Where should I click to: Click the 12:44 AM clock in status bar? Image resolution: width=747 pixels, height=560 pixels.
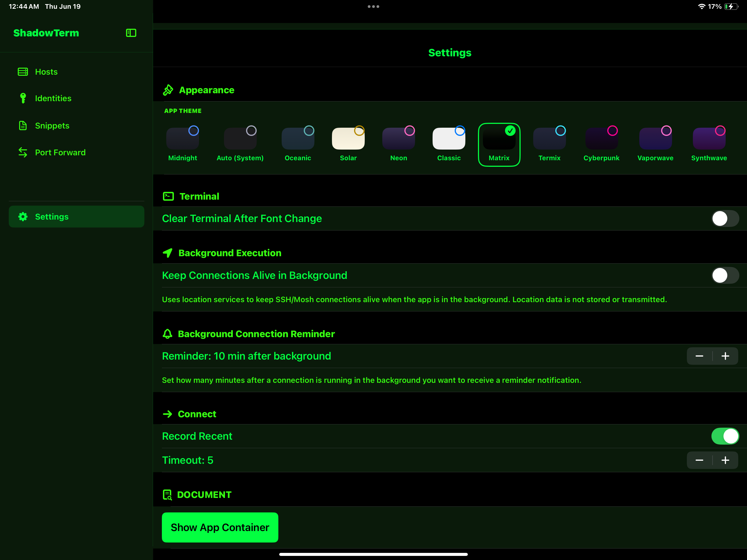(x=24, y=6)
